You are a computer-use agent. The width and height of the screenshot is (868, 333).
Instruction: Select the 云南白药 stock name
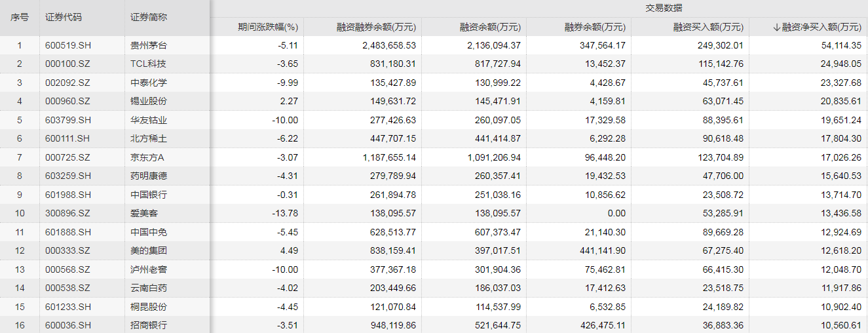149,288
